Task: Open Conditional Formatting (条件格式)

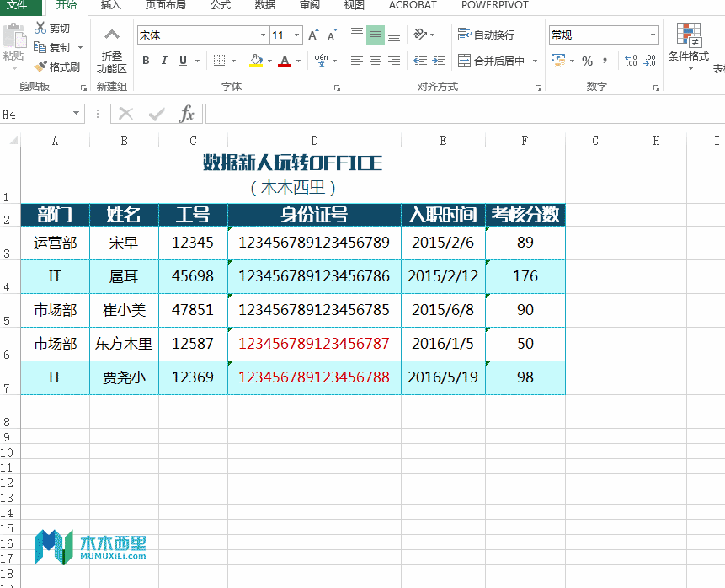Action: click(x=689, y=45)
